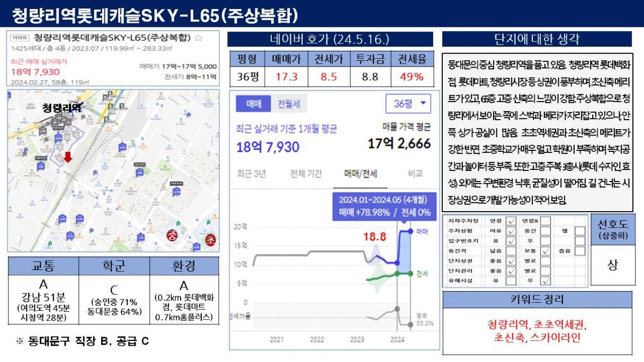The image size is (644, 362).
Task: Click the 전세율 cell value 49%
Action: pos(412,77)
